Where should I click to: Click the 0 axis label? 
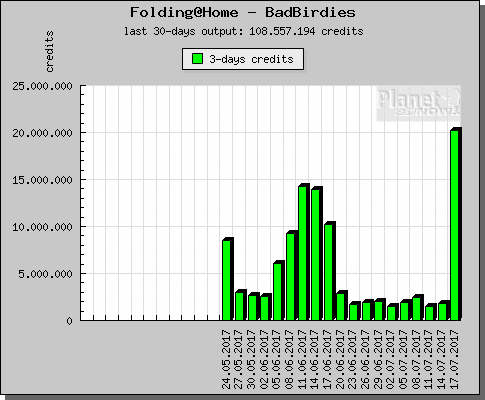click(x=69, y=321)
